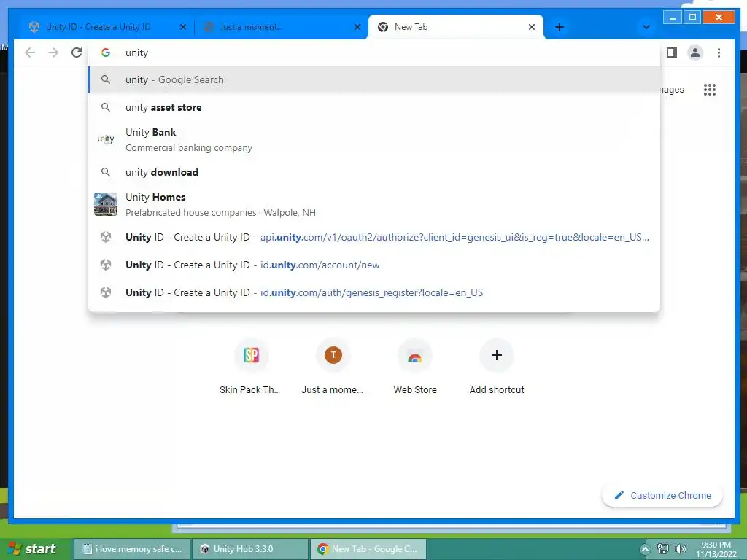Click the forward navigation arrow

tap(53, 52)
